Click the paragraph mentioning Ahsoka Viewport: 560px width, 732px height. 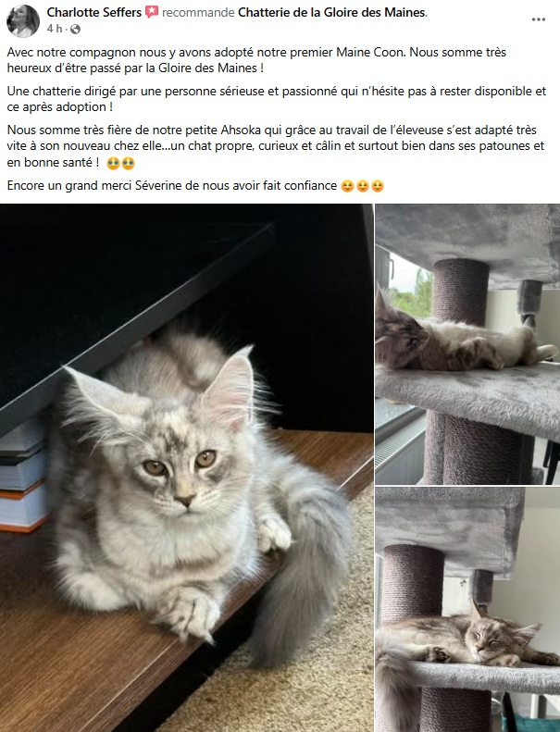coord(276,145)
